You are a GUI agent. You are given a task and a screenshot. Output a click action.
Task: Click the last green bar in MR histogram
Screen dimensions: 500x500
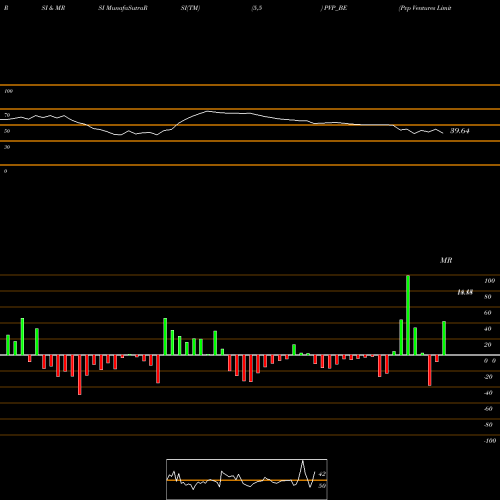click(x=444, y=338)
